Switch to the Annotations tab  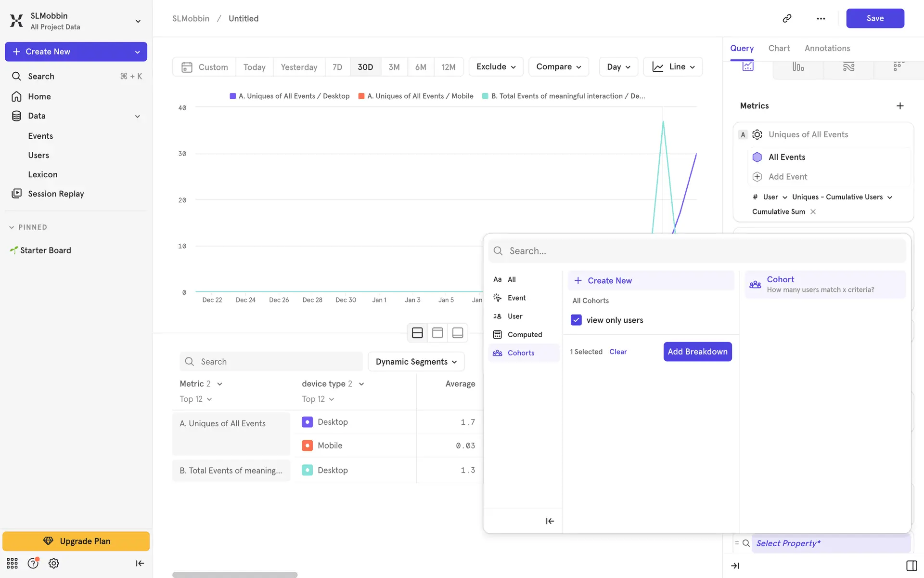point(827,48)
